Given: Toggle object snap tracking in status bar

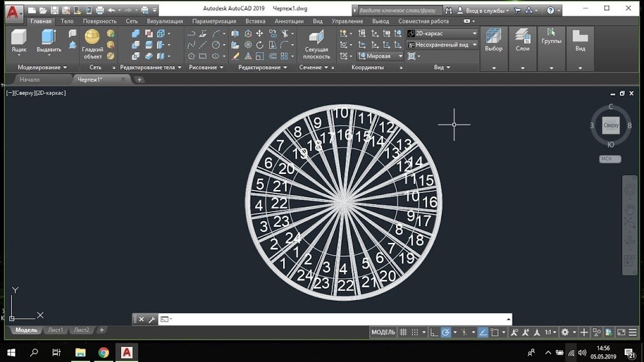Looking at the screenshot, I should tap(483, 332).
